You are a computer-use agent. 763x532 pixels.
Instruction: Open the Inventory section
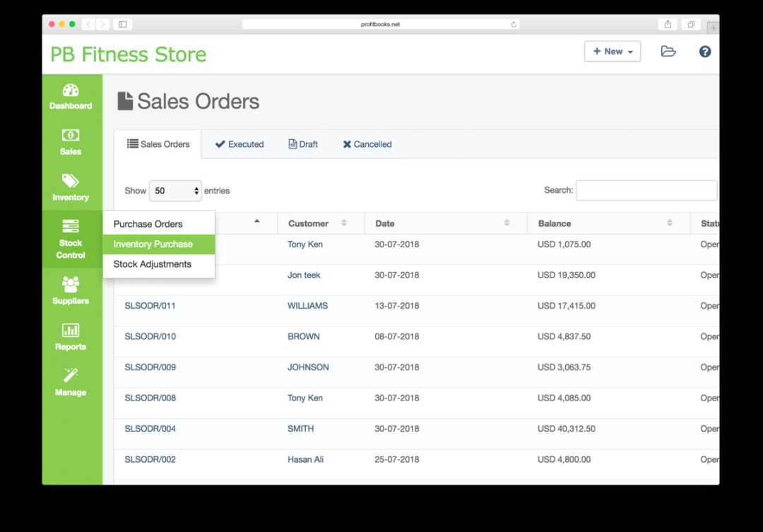point(71,187)
